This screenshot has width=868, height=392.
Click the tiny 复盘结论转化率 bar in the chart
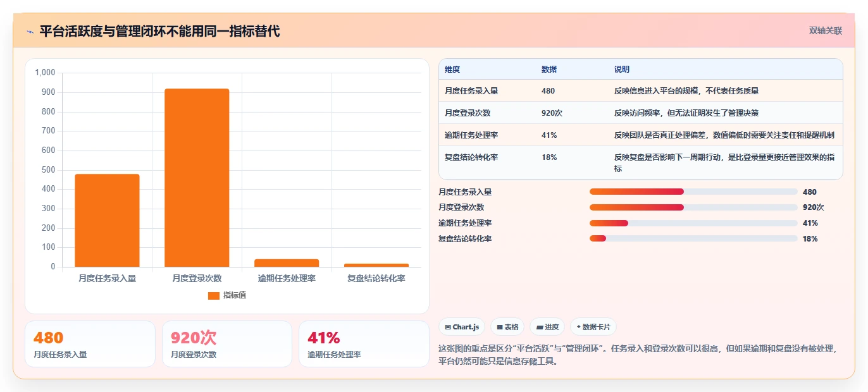pyautogui.click(x=376, y=265)
